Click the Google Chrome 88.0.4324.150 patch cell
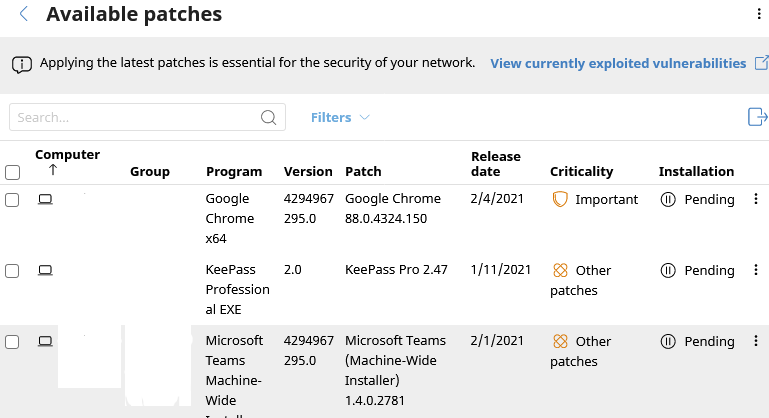769x418 pixels. (393, 209)
